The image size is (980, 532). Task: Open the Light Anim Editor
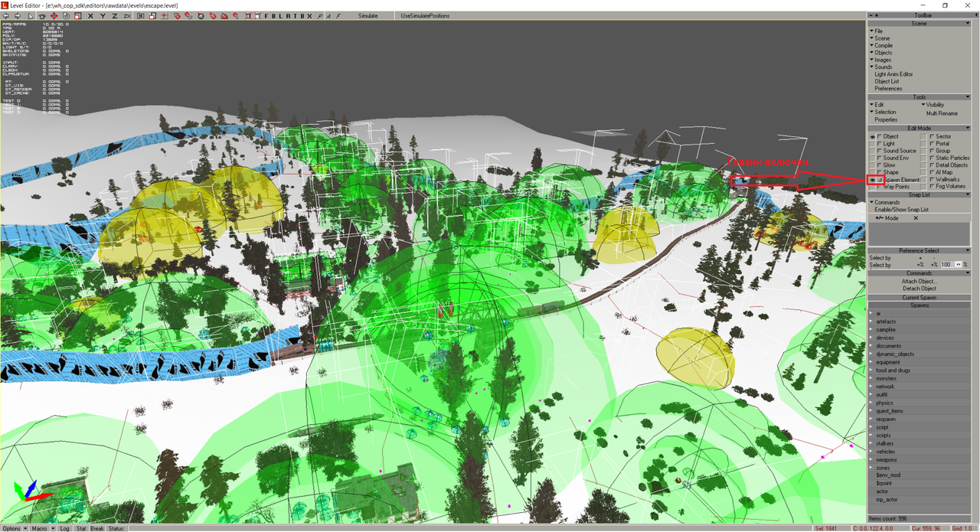[894, 74]
